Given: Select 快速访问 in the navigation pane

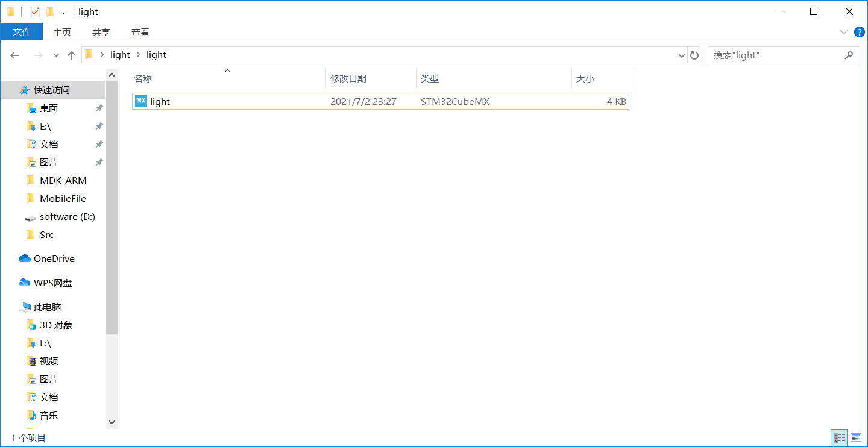Looking at the screenshot, I should [x=53, y=90].
